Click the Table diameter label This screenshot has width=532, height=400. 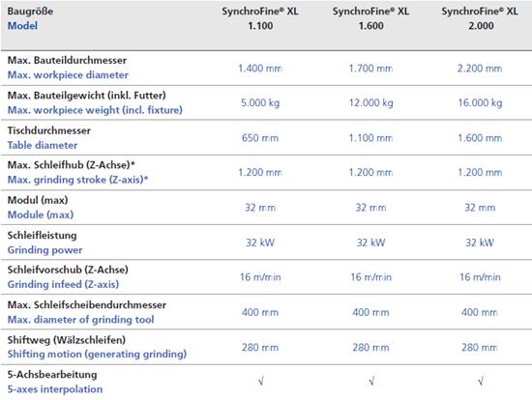(x=43, y=146)
